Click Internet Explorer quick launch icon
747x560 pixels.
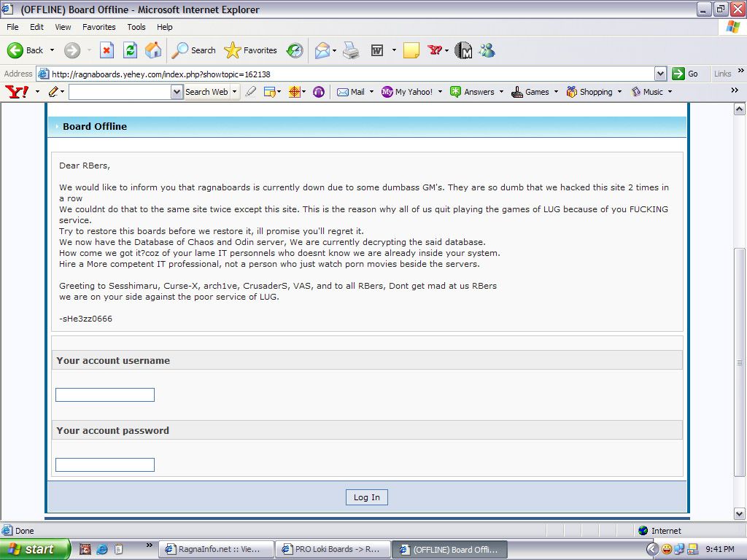[102, 549]
